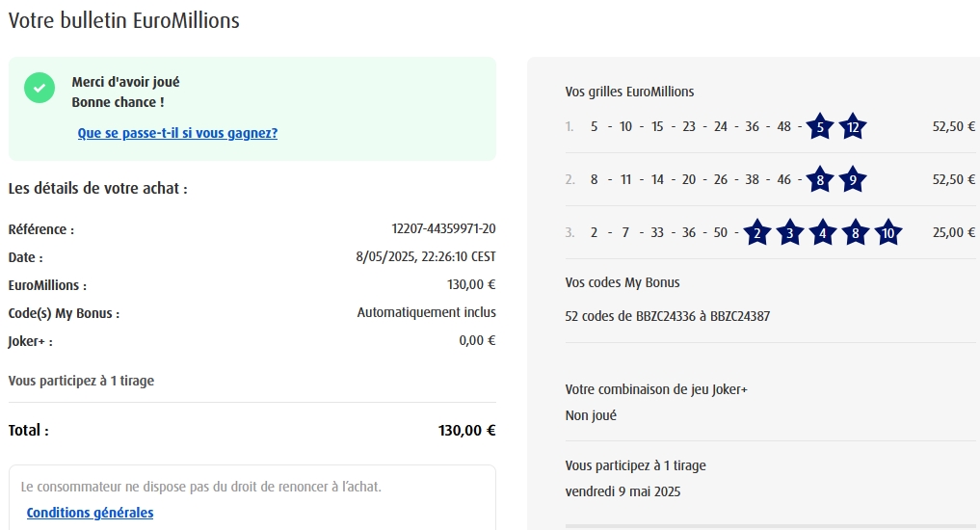Click the purchase date 8/05/2025 value
This screenshot has width=980, height=530.
[425, 257]
